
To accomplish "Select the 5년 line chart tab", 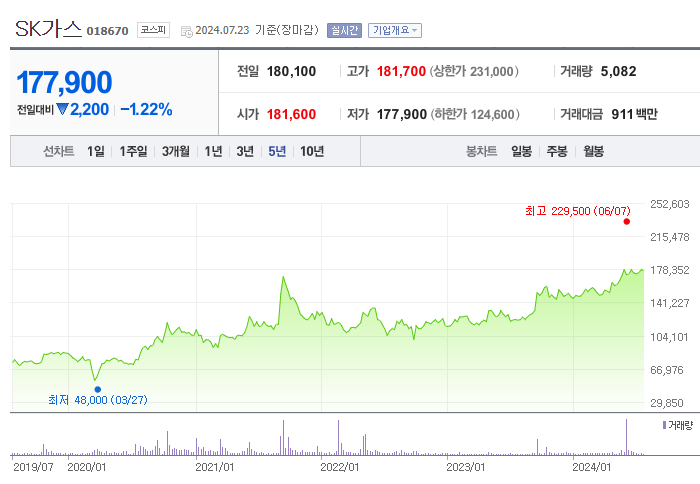I will point(277,151).
